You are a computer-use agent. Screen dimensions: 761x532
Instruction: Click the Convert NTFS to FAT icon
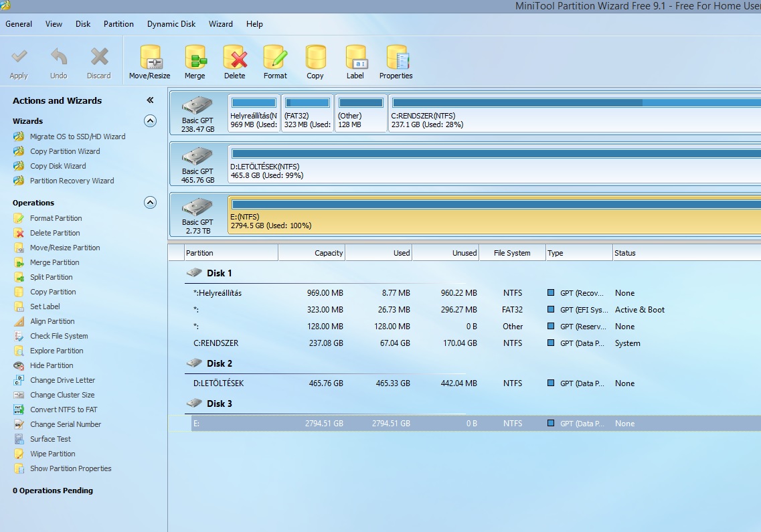19,410
